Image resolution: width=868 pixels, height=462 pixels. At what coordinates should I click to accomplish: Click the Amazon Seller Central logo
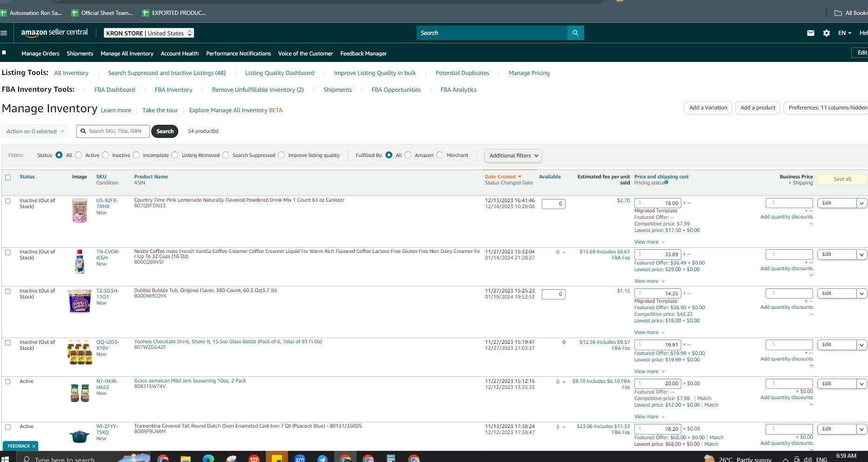click(x=54, y=33)
